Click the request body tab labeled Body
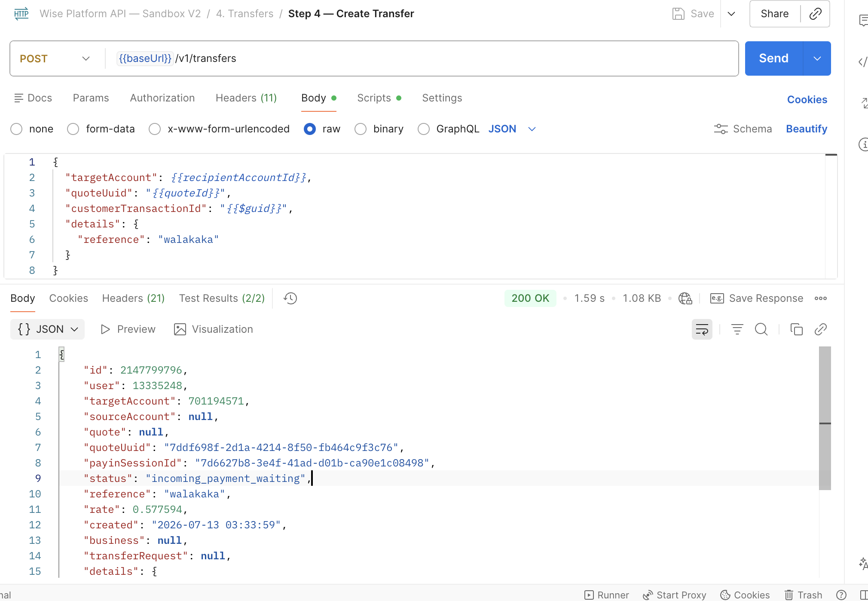 (x=318, y=98)
